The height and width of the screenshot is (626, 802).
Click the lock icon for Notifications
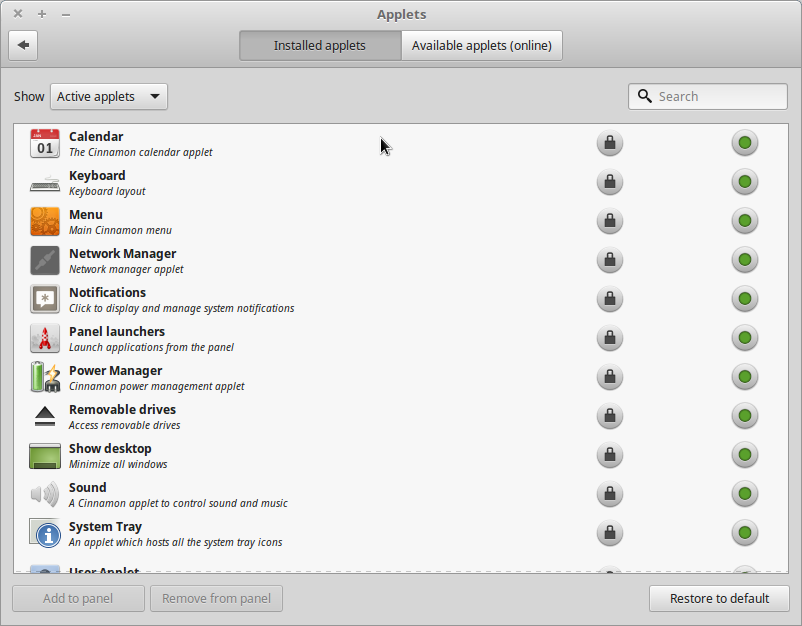click(610, 299)
